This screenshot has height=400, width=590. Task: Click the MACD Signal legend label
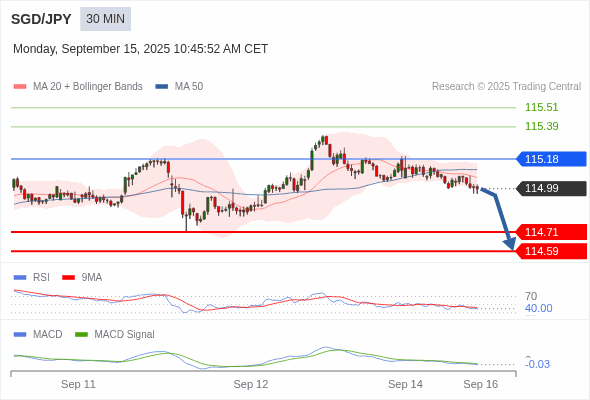coord(124,335)
